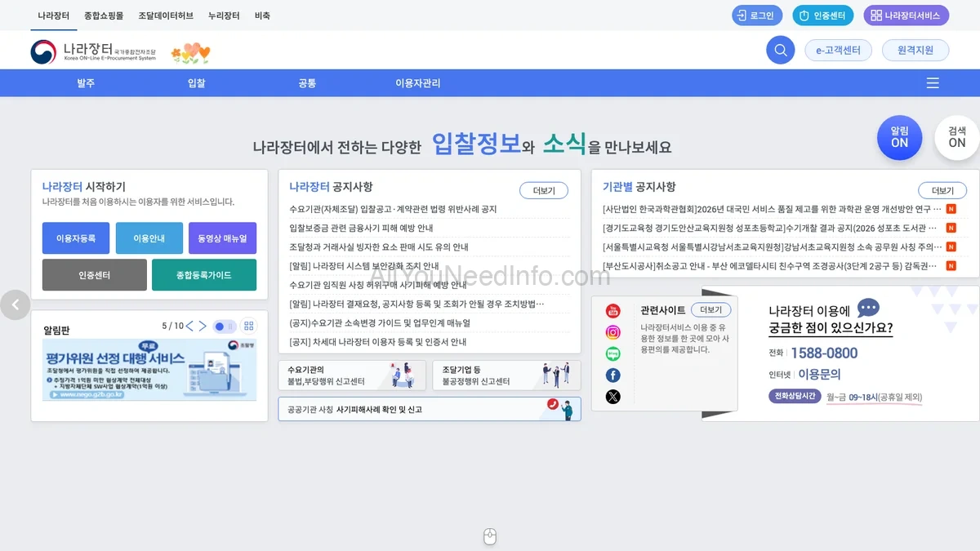Click the 로그인 button
The height and width of the screenshot is (551, 980).
(x=757, y=16)
